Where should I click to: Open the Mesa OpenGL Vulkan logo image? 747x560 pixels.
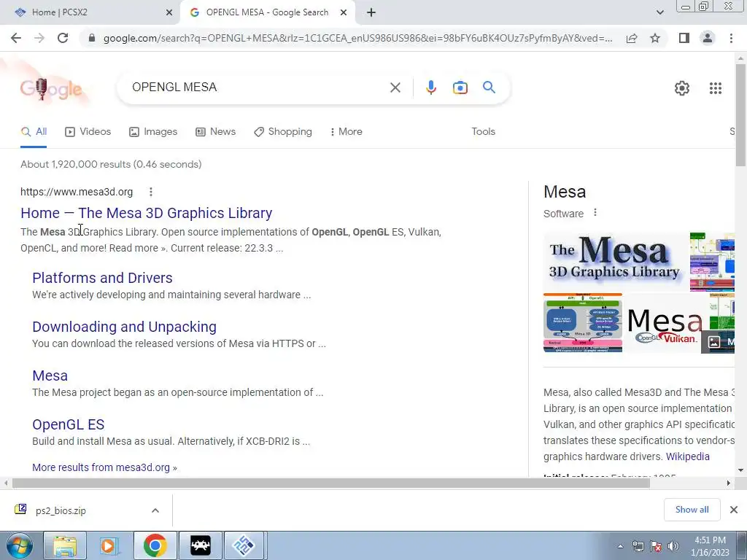tap(665, 323)
